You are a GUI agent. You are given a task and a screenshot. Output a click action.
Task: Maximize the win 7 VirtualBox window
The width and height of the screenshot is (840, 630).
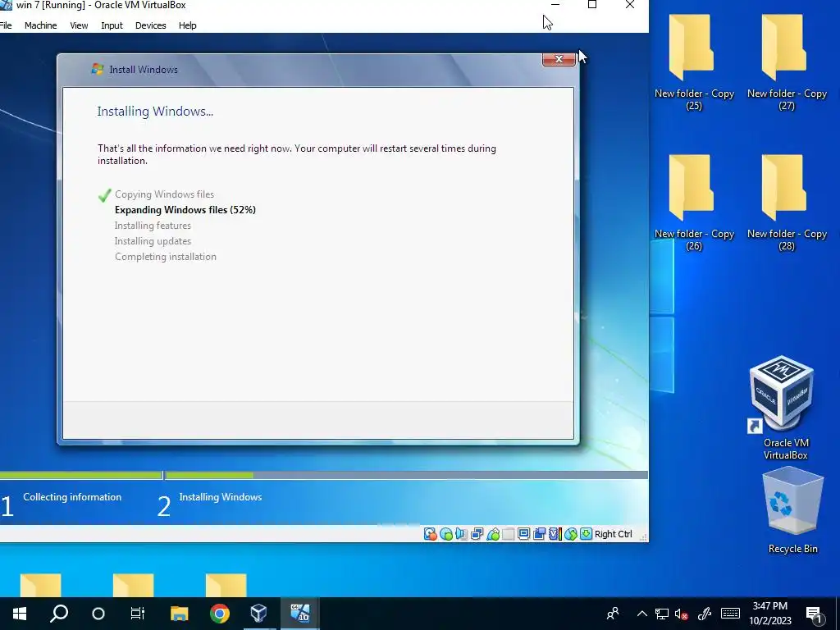point(592,6)
